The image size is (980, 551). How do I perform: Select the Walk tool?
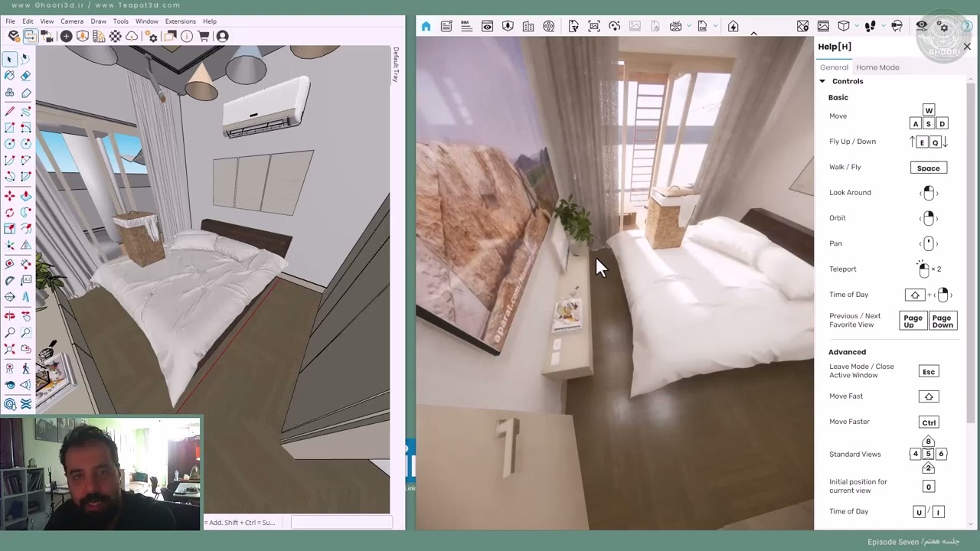pos(26,369)
